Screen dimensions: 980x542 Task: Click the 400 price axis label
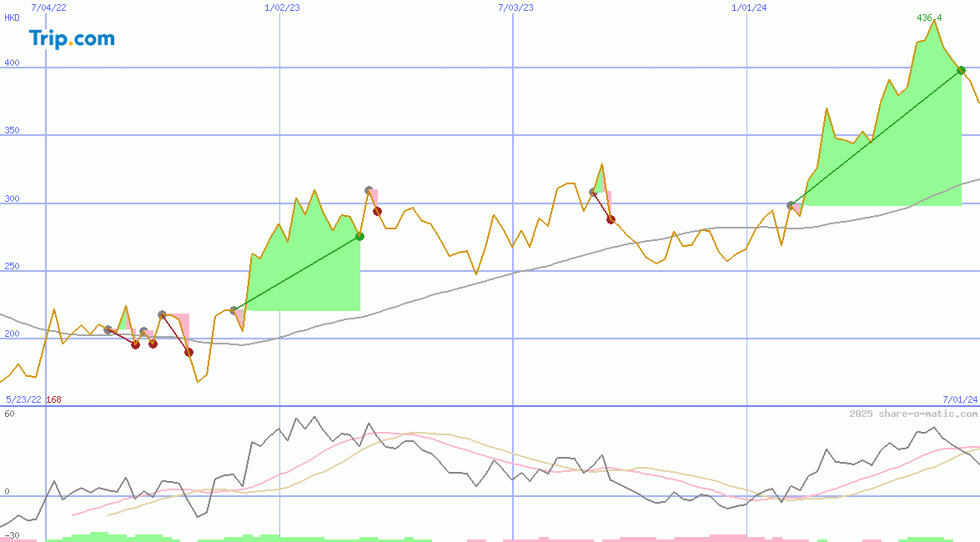[12, 63]
